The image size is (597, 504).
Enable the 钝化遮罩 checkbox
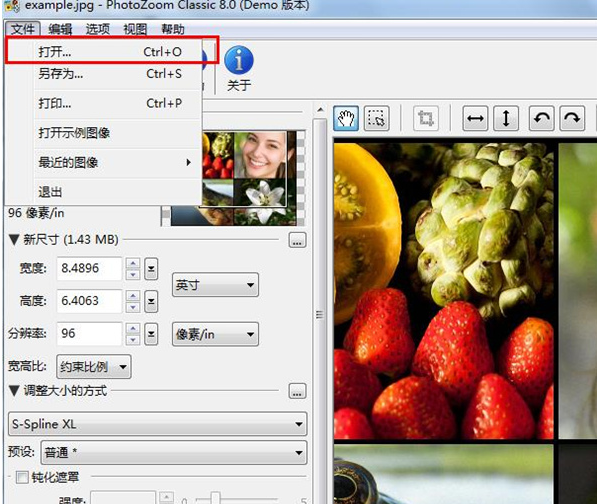22,477
